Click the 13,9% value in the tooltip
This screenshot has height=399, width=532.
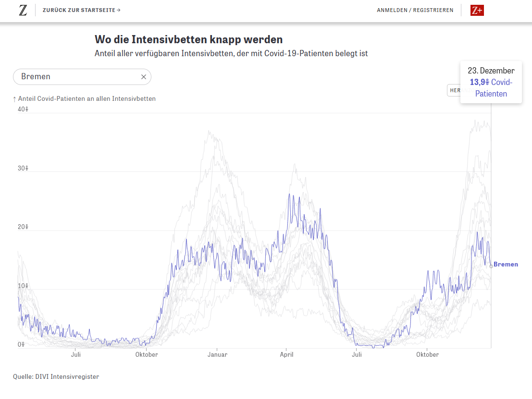(x=479, y=82)
